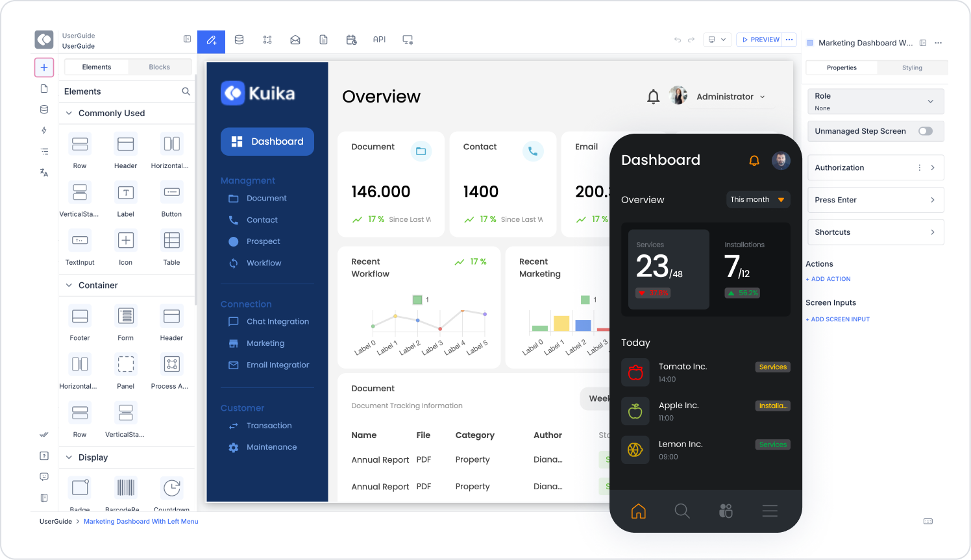Open the device view dropdown
The image size is (971, 560).
pyautogui.click(x=717, y=40)
